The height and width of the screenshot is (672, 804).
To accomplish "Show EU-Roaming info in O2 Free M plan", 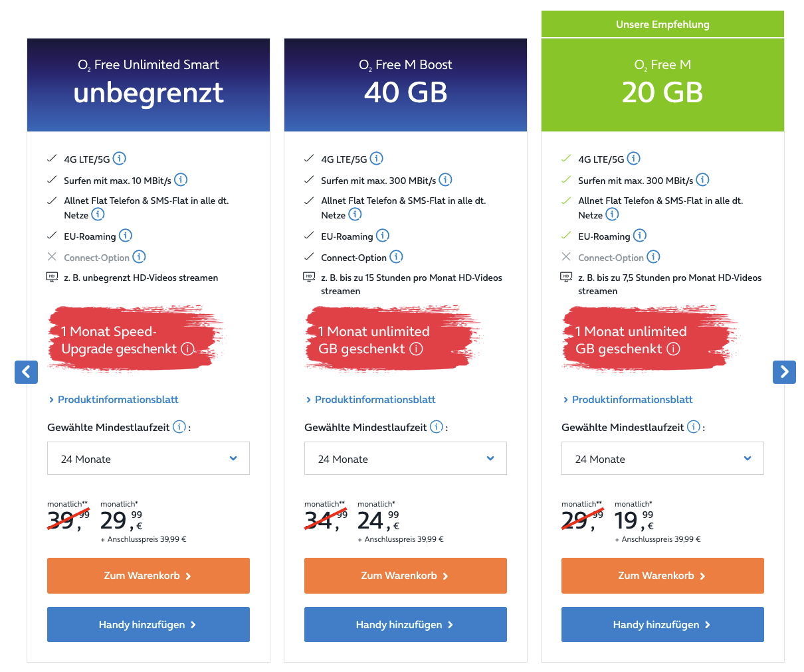I will pyautogui.click(x=640, y=236).
